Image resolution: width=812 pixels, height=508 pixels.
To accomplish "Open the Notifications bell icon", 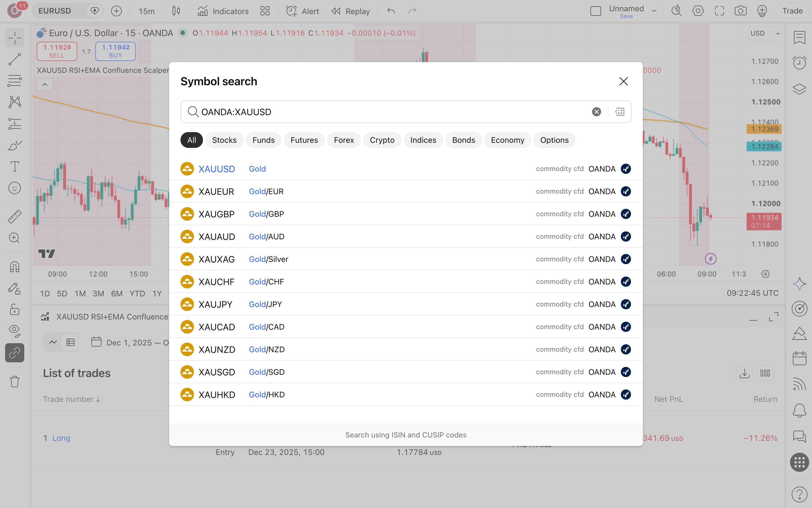I will coord(799,410).
